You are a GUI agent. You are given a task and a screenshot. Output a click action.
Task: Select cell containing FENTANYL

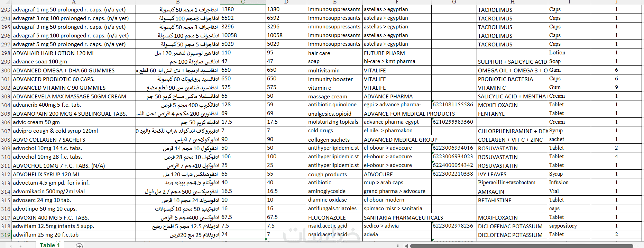pyautogui.click(x=512, y=114)
